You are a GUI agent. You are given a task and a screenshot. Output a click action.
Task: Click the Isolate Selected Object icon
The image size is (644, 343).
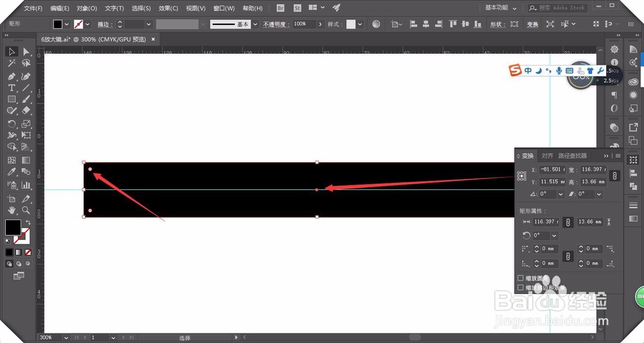(x=550, y=24)
